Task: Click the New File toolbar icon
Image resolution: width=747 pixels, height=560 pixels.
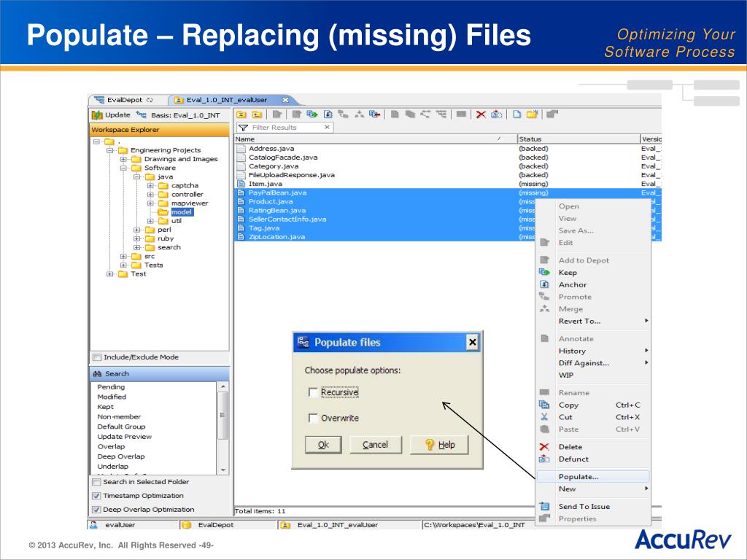Action: [516, 114]
